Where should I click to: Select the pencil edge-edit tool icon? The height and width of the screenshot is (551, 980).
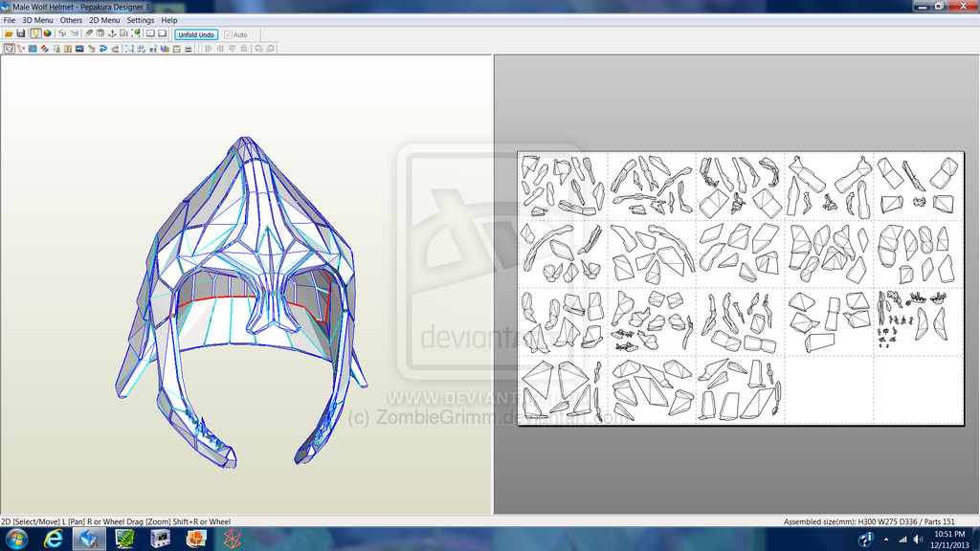89,33
